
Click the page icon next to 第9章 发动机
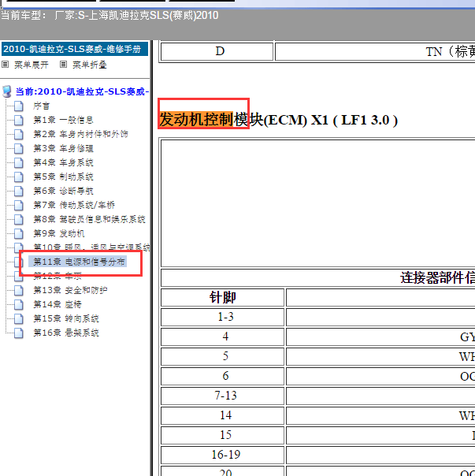19,233
